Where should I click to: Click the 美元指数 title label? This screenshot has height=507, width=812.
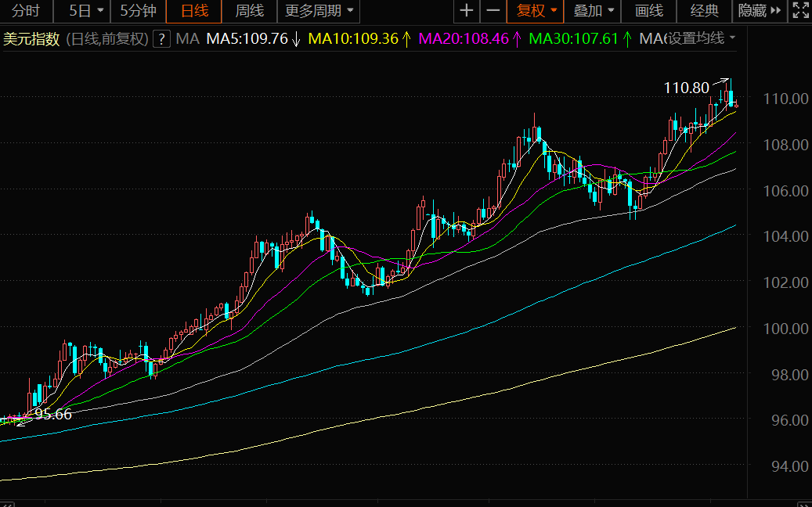coord(31,38)
